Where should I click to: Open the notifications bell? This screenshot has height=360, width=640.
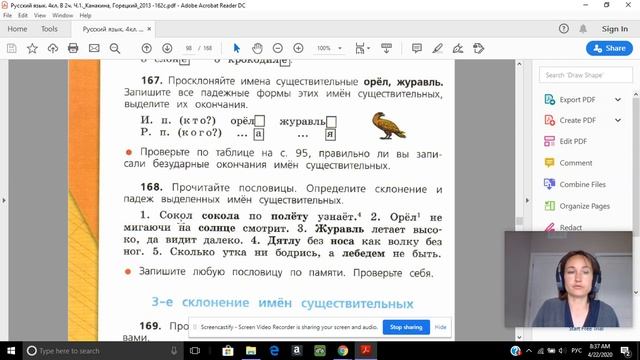(x=583, y=29)
